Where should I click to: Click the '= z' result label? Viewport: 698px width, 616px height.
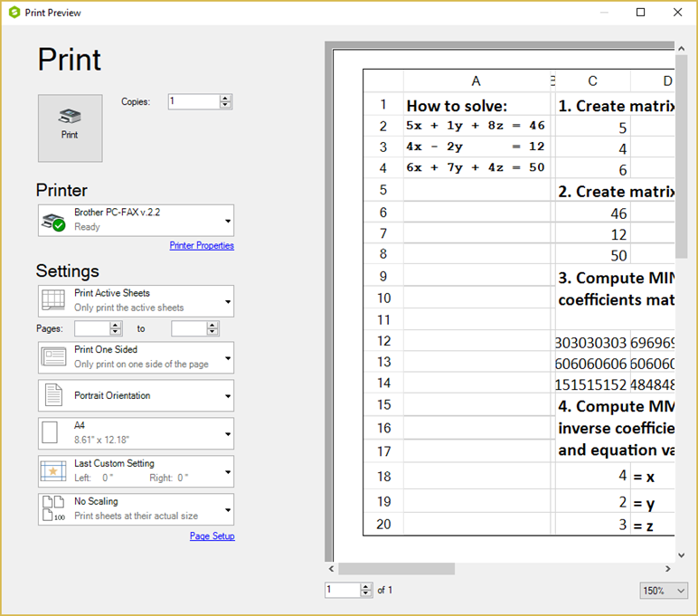[x=643, y=526]
